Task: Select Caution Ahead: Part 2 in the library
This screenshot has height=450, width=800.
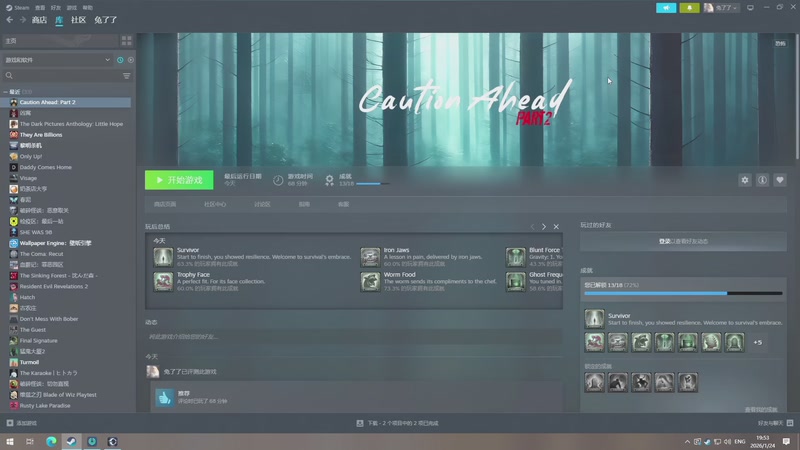Action: click(x=66, y=102)
